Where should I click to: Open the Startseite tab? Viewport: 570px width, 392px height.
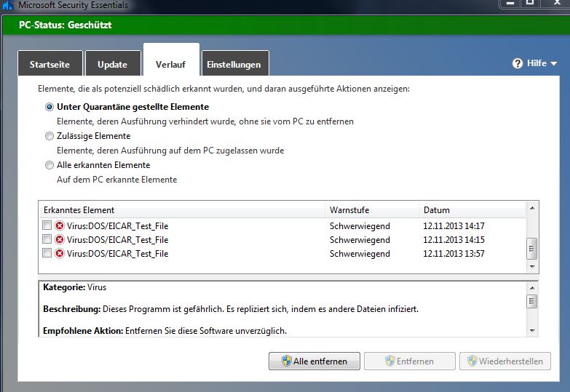(50, 63)
